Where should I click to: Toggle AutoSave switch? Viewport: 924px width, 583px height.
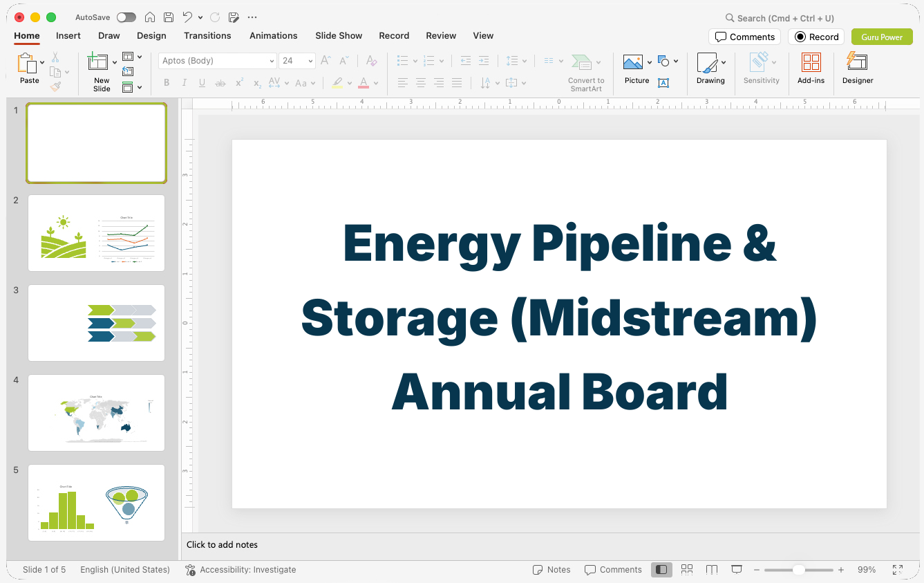(126, 17)
